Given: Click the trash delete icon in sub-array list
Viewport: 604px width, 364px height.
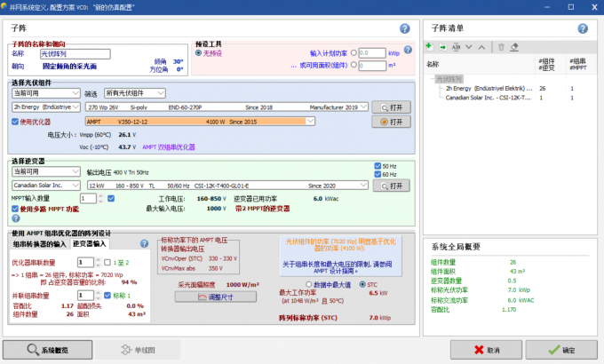Looking at the screenshot, I should click(501, 47).
